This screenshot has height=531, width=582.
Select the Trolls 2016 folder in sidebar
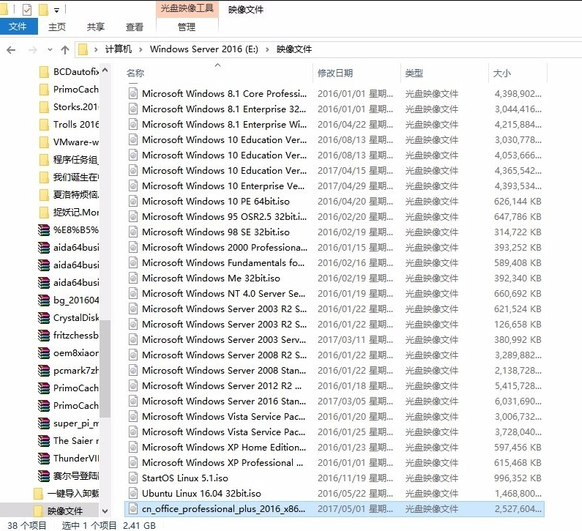click(69, 124)
